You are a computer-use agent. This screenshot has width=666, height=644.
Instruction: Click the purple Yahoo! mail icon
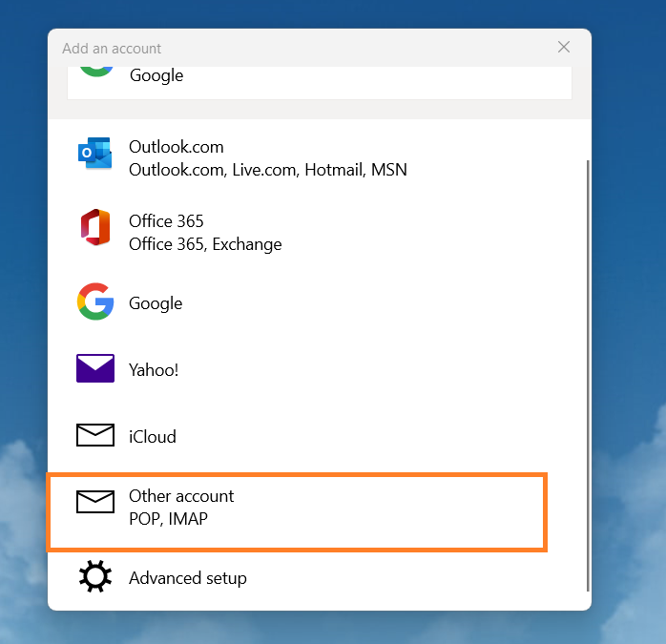[x=95, y=368]
